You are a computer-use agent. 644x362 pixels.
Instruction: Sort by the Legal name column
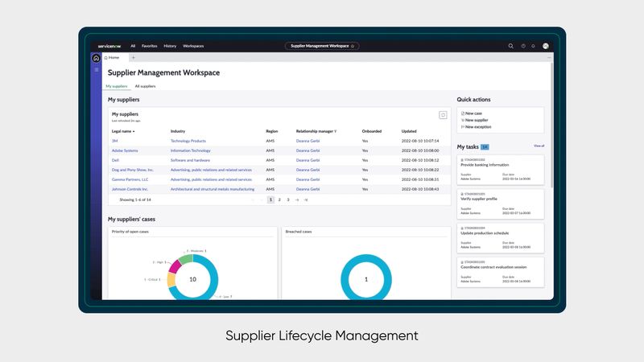point(122,130)
